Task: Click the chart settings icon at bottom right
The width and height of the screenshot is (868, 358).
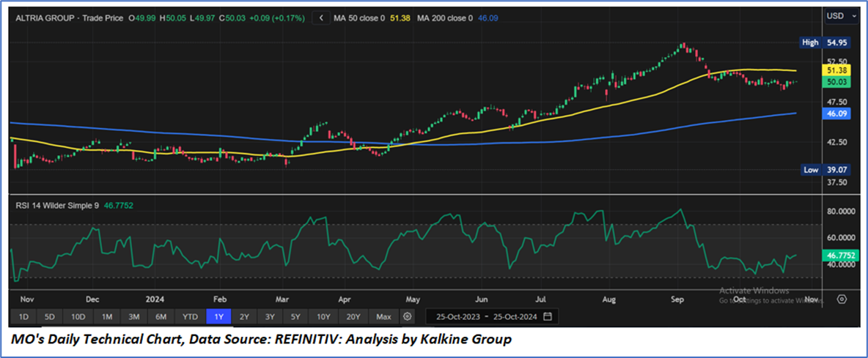Action: [x=842, y=299]
